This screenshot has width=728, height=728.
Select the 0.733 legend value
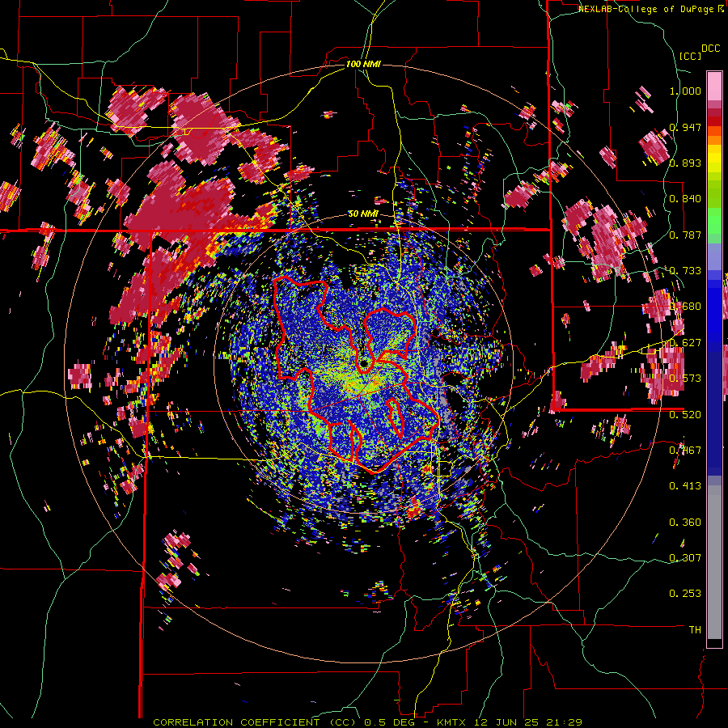[x=685, y=271]
